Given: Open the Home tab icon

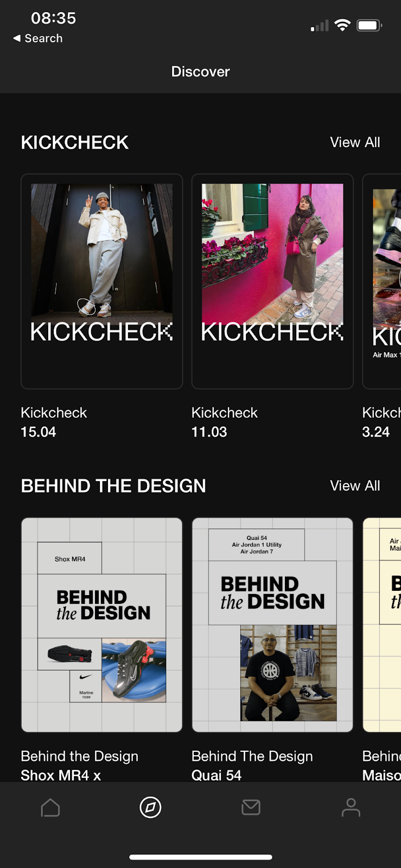Looking at the screenshot, I should (50, 808).
